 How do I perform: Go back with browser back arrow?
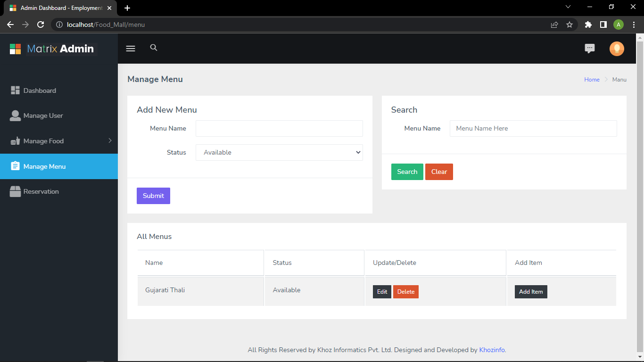[10, 25]
